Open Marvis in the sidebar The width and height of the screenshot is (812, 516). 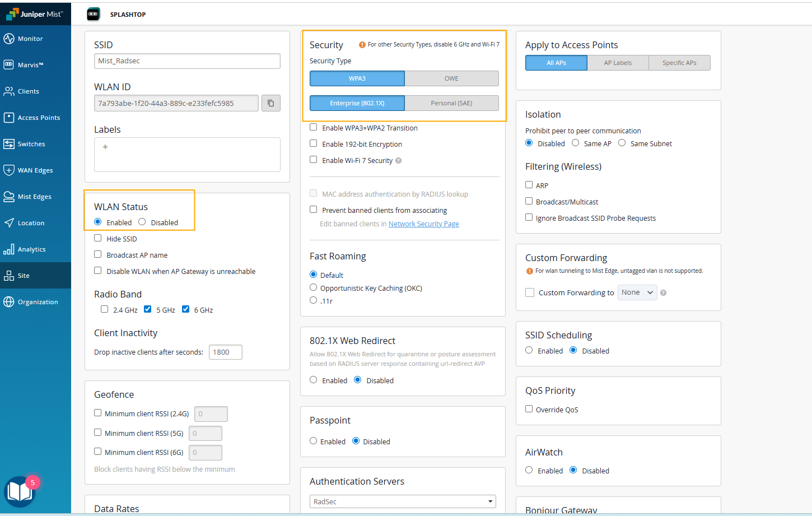click(35, 65)
